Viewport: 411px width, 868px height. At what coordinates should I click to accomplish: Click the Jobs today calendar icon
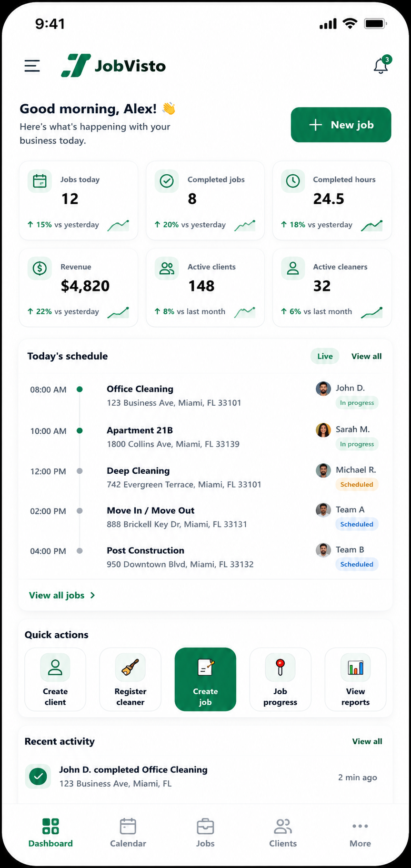coord(40,181)
